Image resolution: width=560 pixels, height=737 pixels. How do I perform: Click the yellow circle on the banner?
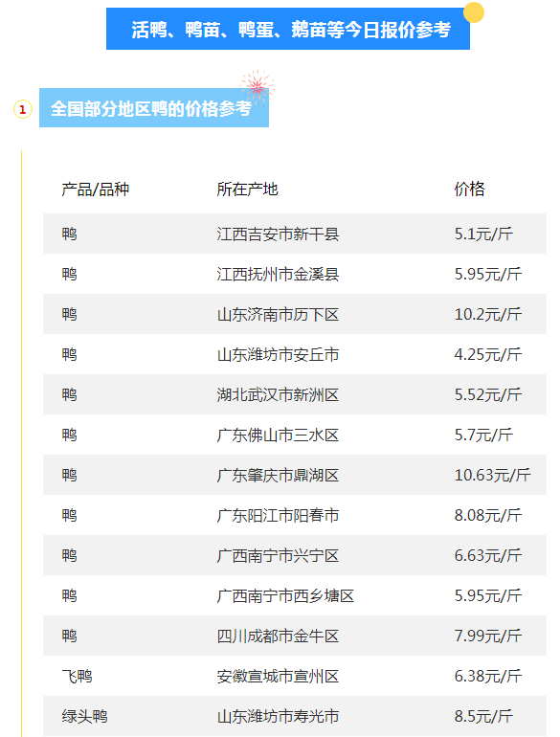[474, 12]
